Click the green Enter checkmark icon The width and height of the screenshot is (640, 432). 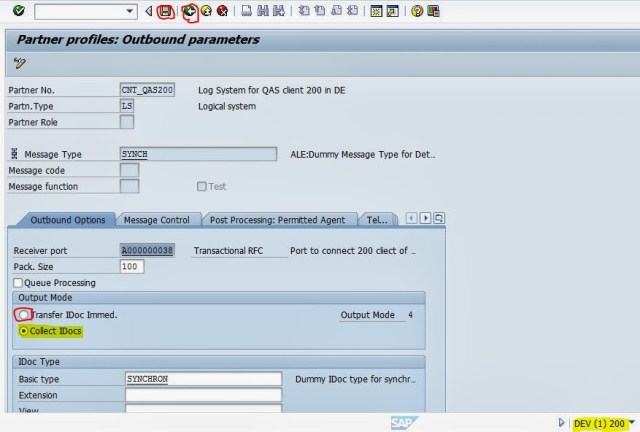click(18, 11)
